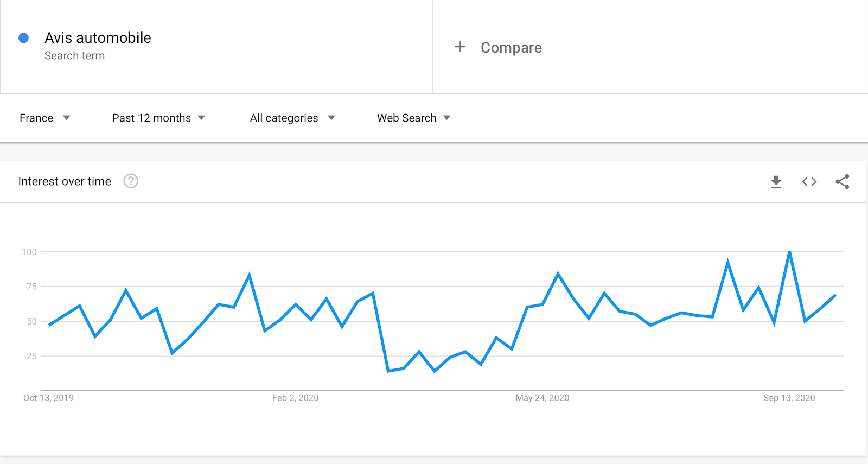
Task: Click the arrow next to France
Action: coord(66,118)
